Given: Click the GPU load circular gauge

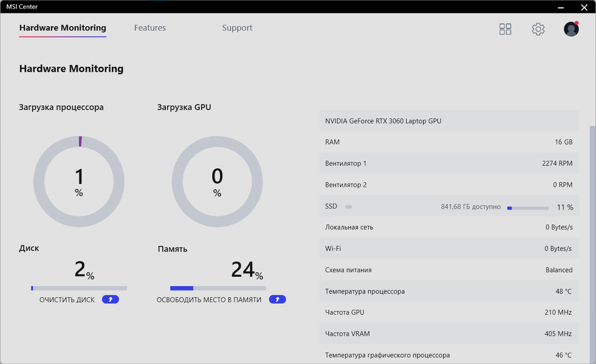Looking at the screenshot, I should [x=217, y=182].
